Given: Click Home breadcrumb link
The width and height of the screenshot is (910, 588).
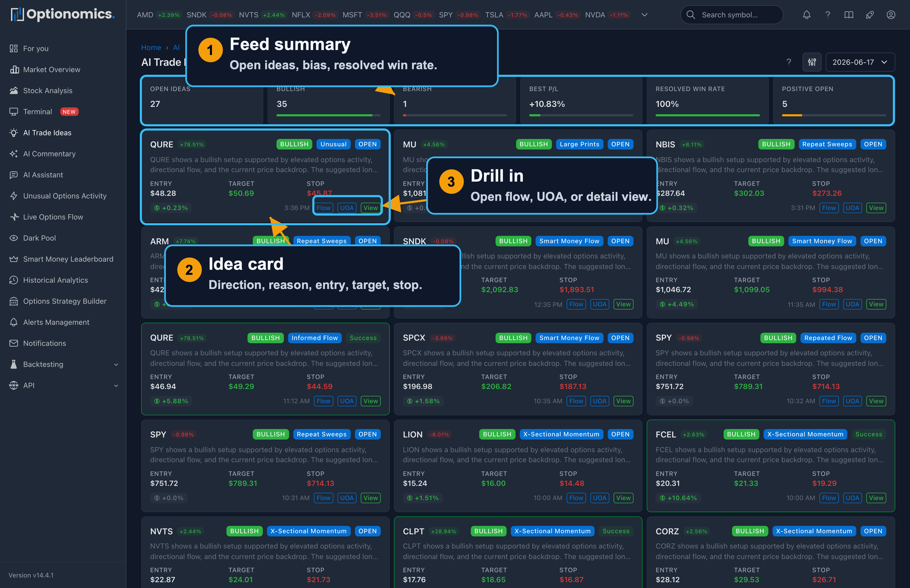Looking at the screenshot, I should [151, 47].
